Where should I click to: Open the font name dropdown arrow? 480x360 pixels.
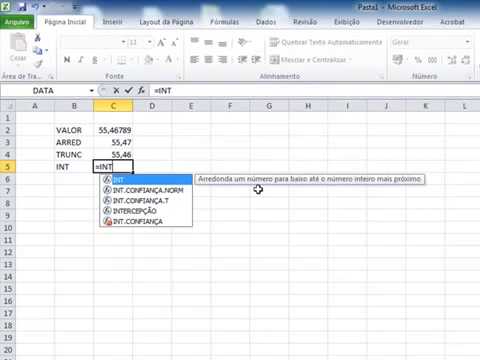click(x=123, y=42)
